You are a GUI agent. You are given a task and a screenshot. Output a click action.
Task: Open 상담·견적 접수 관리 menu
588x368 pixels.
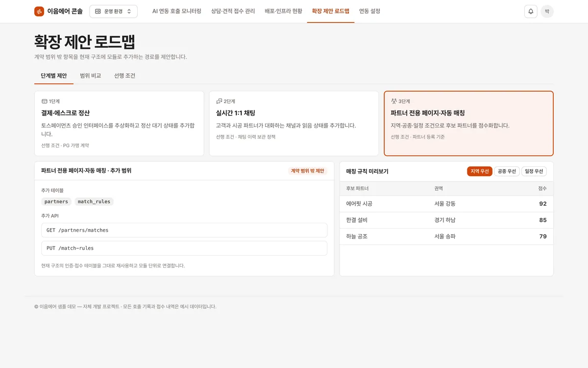pyautogui.click(x=233, y=11)
